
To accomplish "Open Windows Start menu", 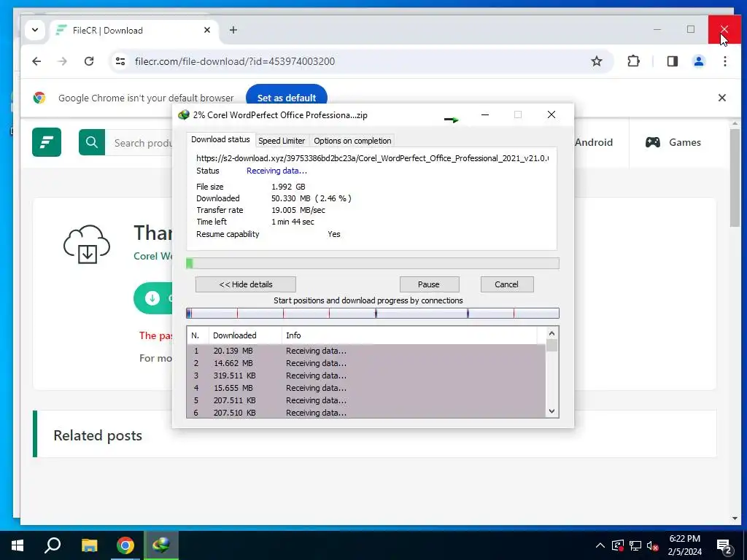I will tap(18, 545).
